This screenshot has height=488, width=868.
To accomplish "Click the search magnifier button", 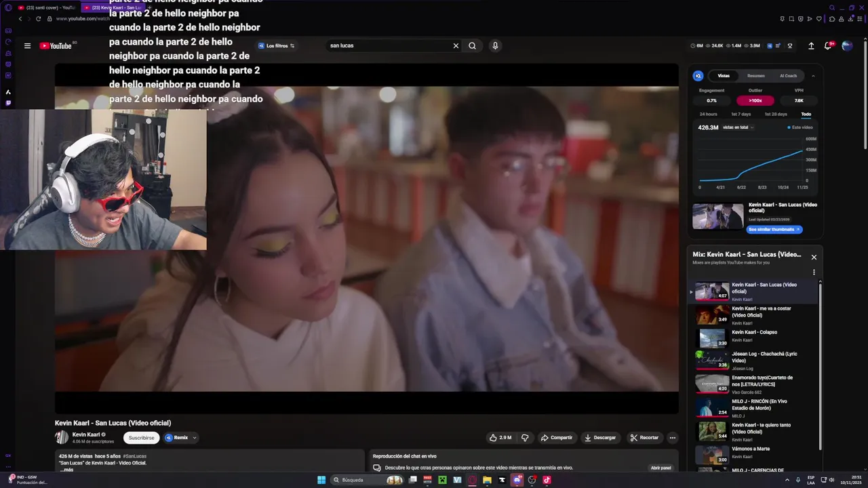I will pyautogui.click(x=472, y=46).
